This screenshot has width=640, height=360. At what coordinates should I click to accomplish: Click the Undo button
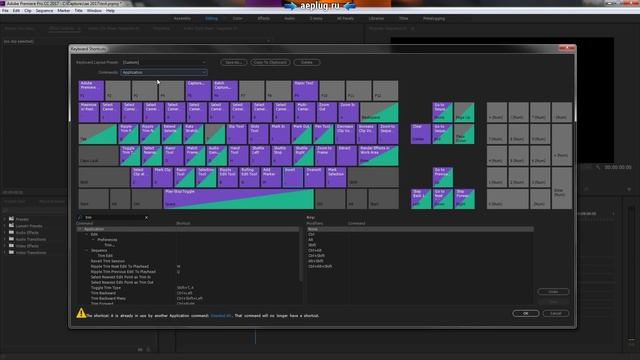553,291
